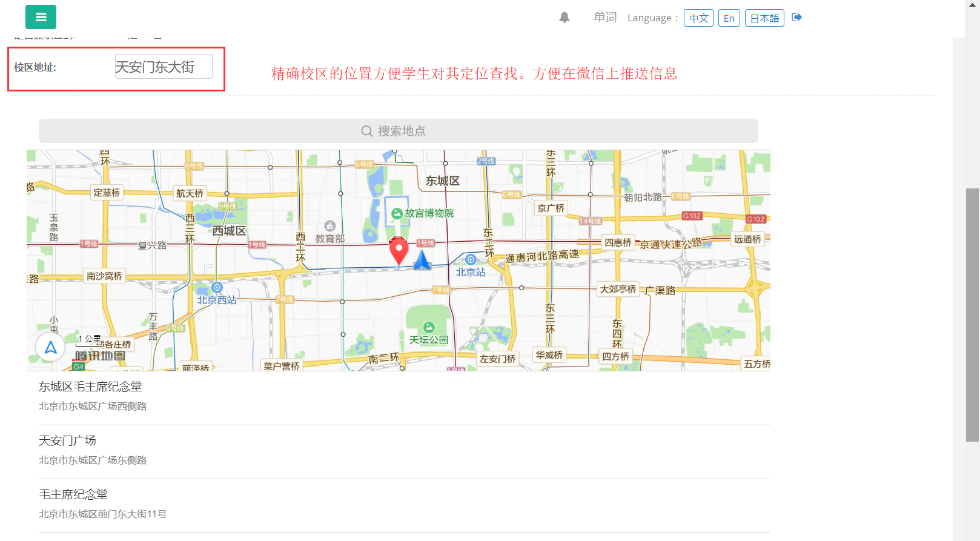Click the 北京西站 station icon
Viewport: 980px width, 541px height.
217,288
